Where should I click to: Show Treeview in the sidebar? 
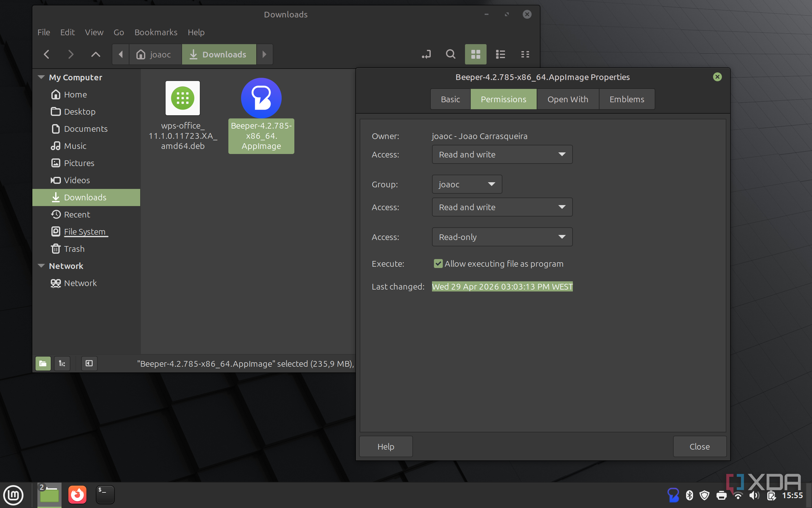62,363
